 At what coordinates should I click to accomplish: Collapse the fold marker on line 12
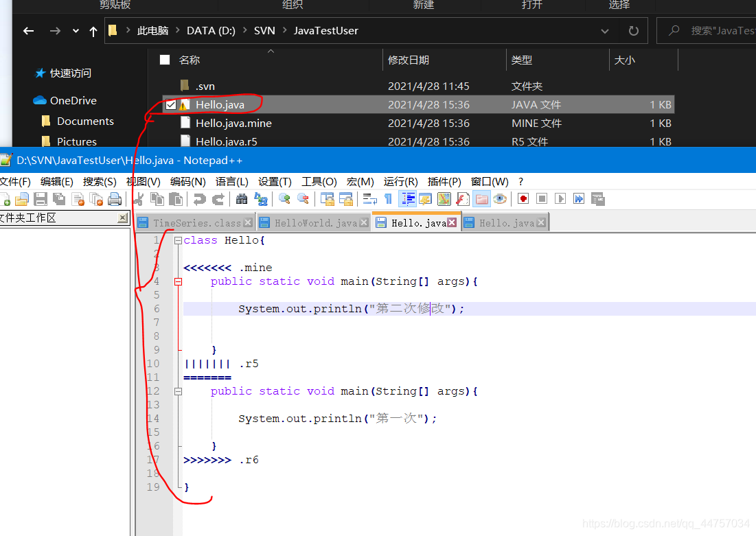tap(178, 391)
